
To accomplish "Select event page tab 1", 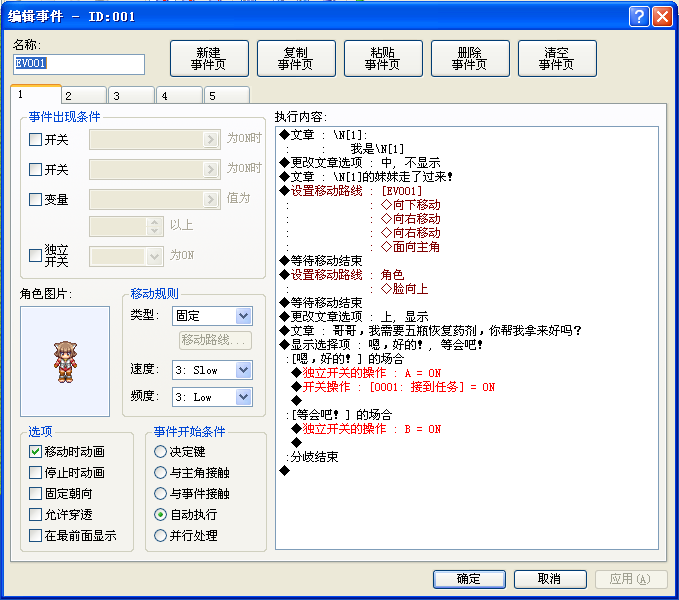I will click(36, 94).
